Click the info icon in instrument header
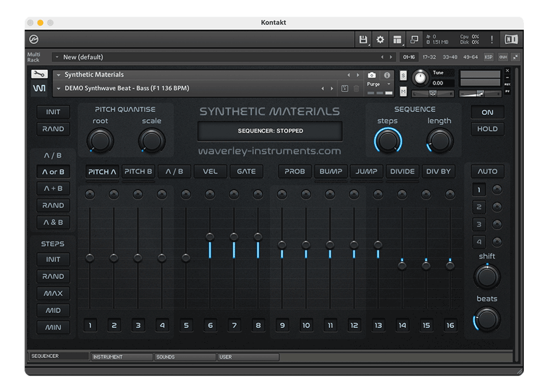This screenshot has height=392, width=547. coord(387,75)
